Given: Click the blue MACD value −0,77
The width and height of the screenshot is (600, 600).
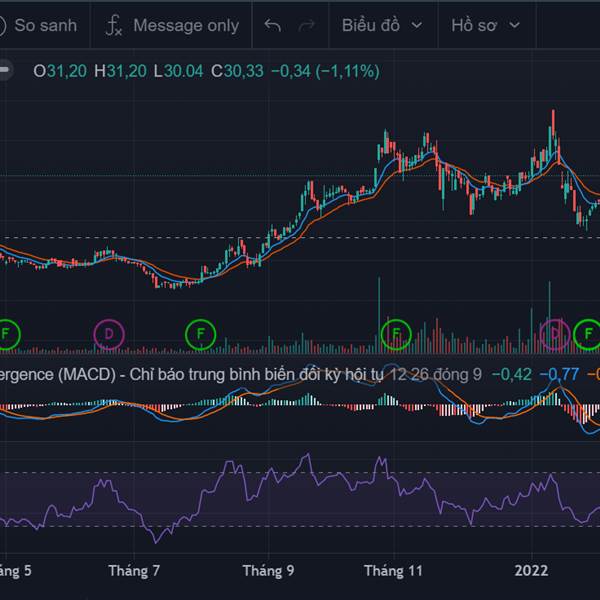Looking at the screenshot, I should point(560,375).
